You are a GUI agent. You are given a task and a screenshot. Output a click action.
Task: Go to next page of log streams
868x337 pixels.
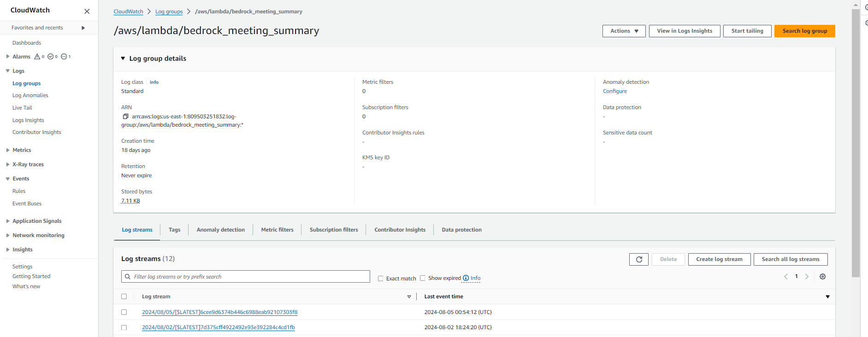click(807, 277)
